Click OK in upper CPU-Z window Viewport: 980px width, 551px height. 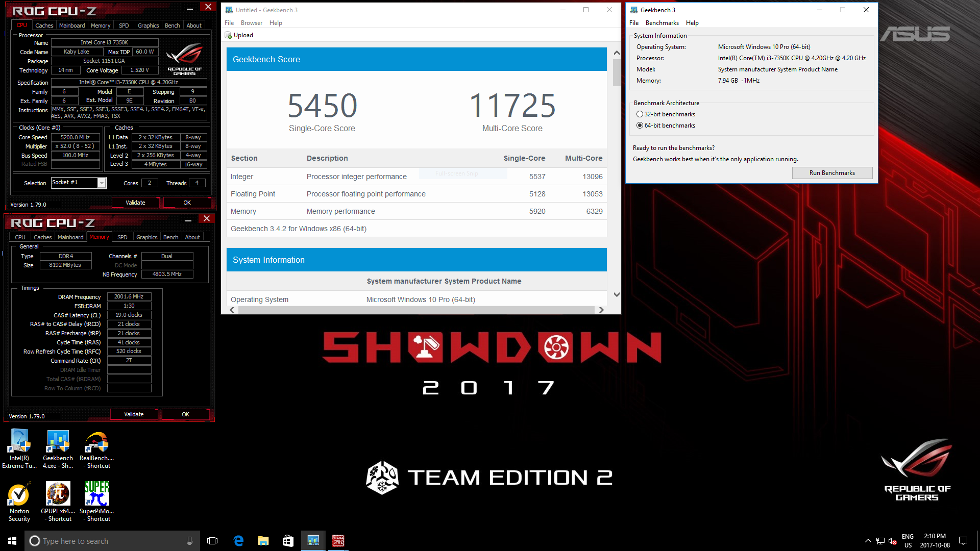point(187,203)
